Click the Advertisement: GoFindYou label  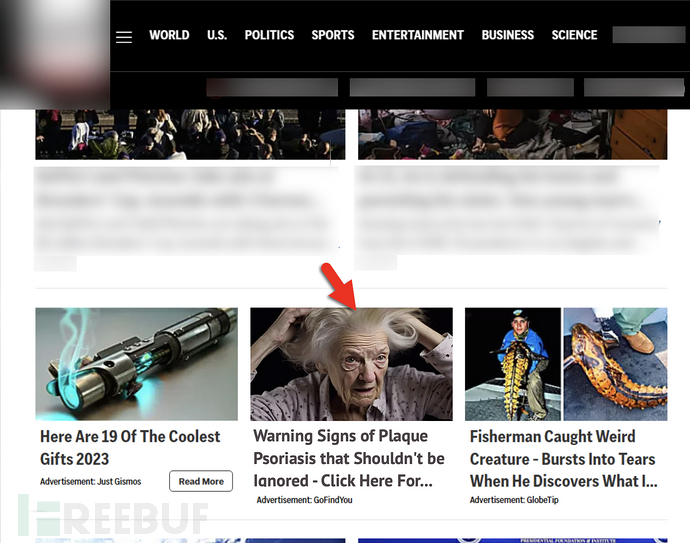pos(305,500)
